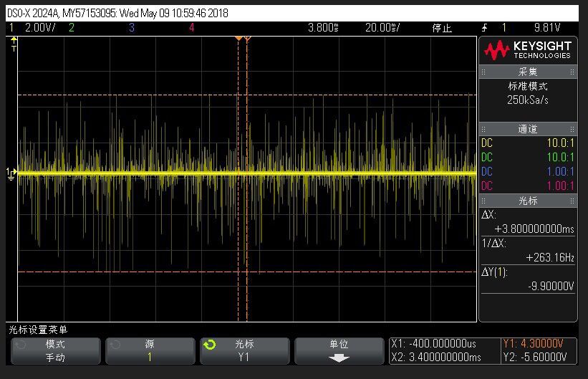This screenshot has height=379, width=588.
Task: Open the 光标 cursor panel header
Action: pyautogui.click(x=528, y=201)
